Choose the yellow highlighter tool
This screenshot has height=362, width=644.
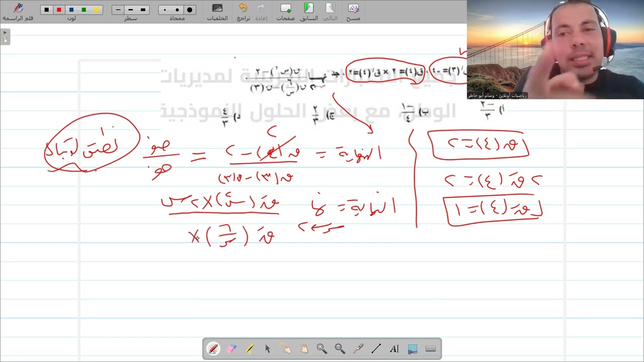[x=249, y=348]
